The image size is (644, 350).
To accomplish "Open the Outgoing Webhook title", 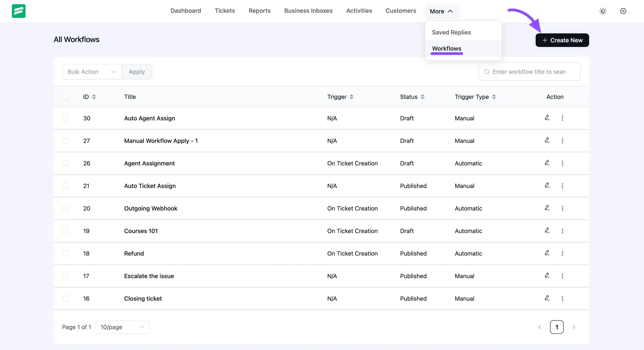I will [x=151, y=208].
